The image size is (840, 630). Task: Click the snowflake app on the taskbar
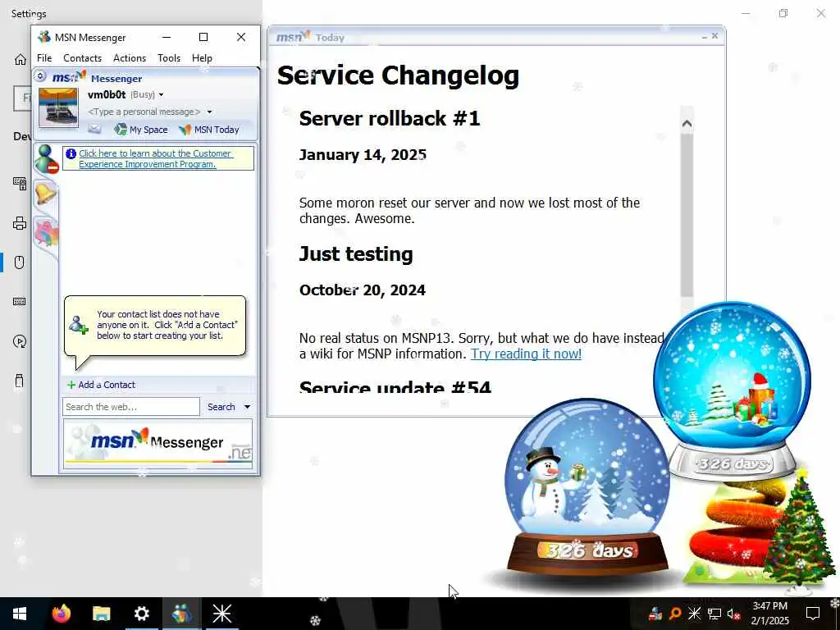point(221,614)
